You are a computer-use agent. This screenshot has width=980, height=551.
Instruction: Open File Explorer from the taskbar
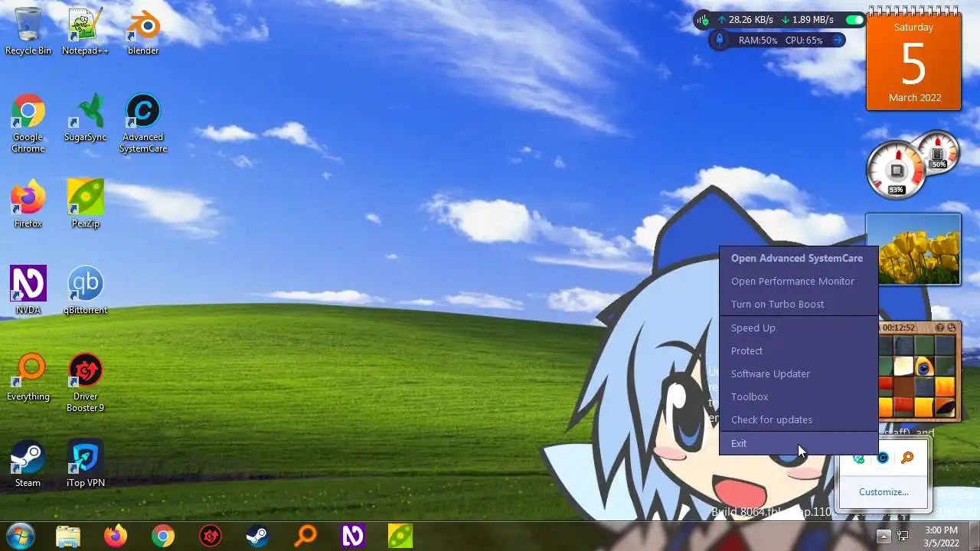click(x=68, y=536)
